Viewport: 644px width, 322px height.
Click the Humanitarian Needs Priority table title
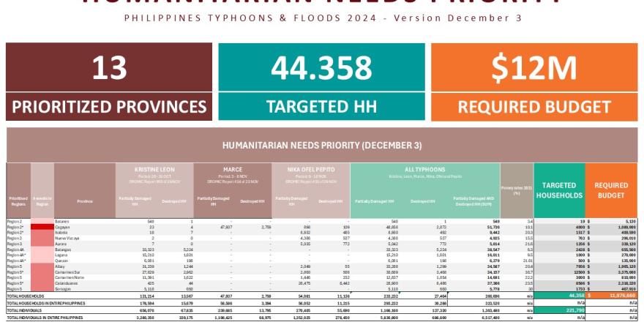[321, 145]
